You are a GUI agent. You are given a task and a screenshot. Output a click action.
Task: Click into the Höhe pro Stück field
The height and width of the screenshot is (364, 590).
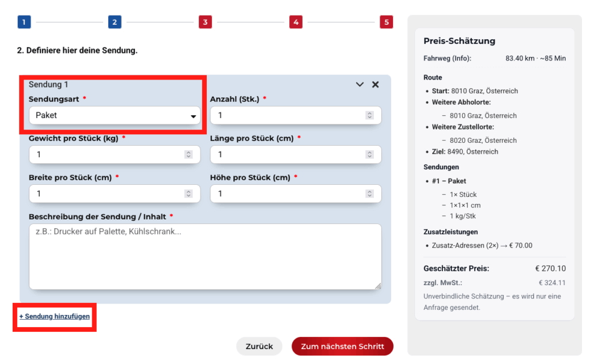(x=288, y=194)
